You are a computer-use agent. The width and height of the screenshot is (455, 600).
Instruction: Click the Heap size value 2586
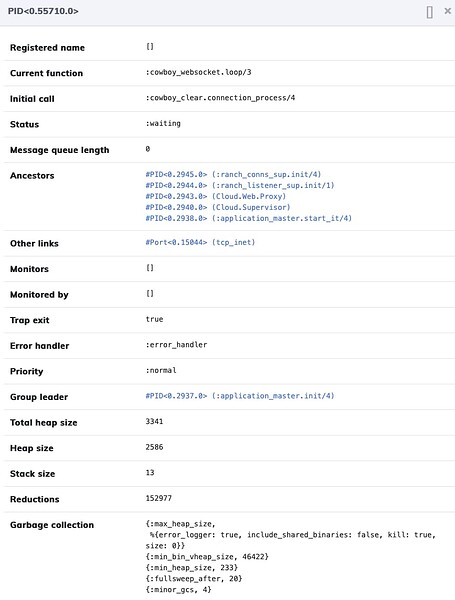tap(154, 447)
